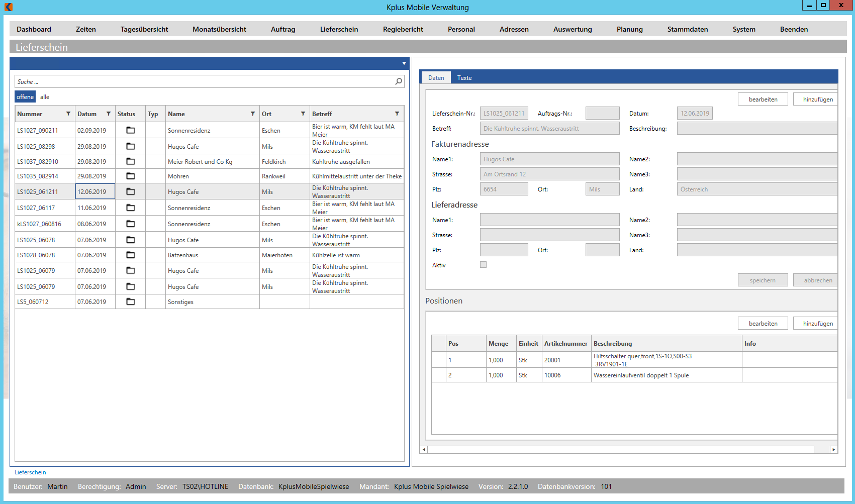Click folder status icon for LS1035_082914

131,176
